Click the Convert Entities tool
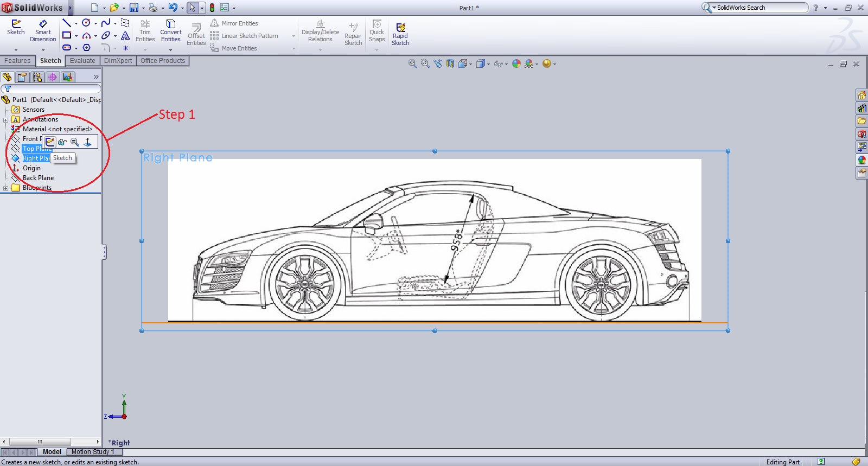The image size is (868, 466). (x=170, y=31)
